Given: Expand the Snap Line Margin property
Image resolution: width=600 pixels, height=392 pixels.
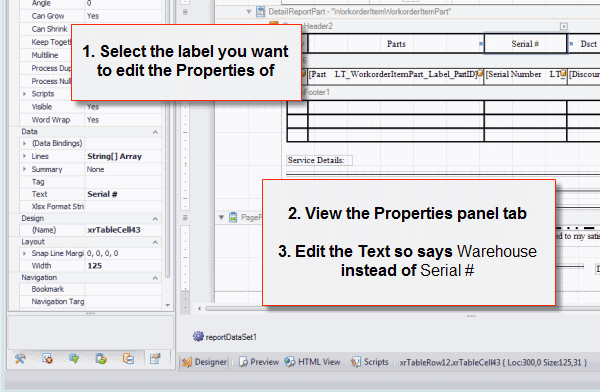Looking at the screenshot, I should [x=24, y=253].
